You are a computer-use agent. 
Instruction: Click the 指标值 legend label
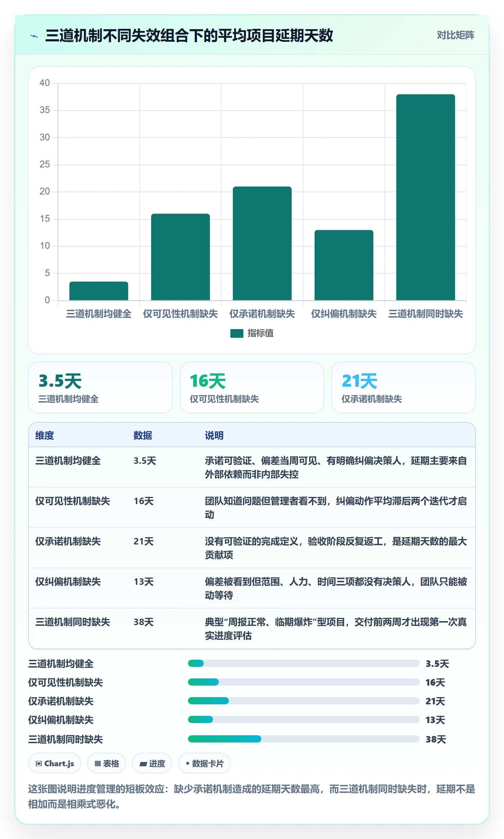tap(261, 333)
